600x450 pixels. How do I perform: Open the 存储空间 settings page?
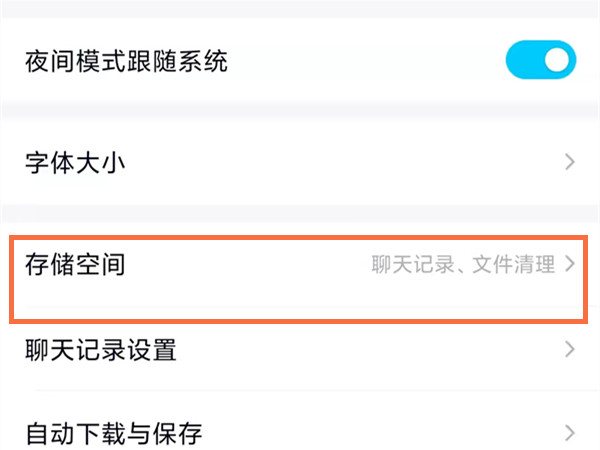tap(75, 265)
